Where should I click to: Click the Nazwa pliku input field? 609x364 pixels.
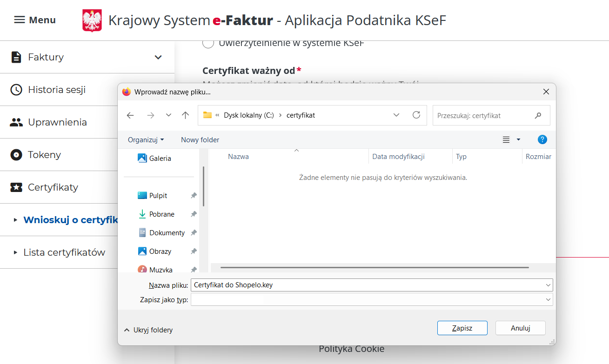(368, 285)
